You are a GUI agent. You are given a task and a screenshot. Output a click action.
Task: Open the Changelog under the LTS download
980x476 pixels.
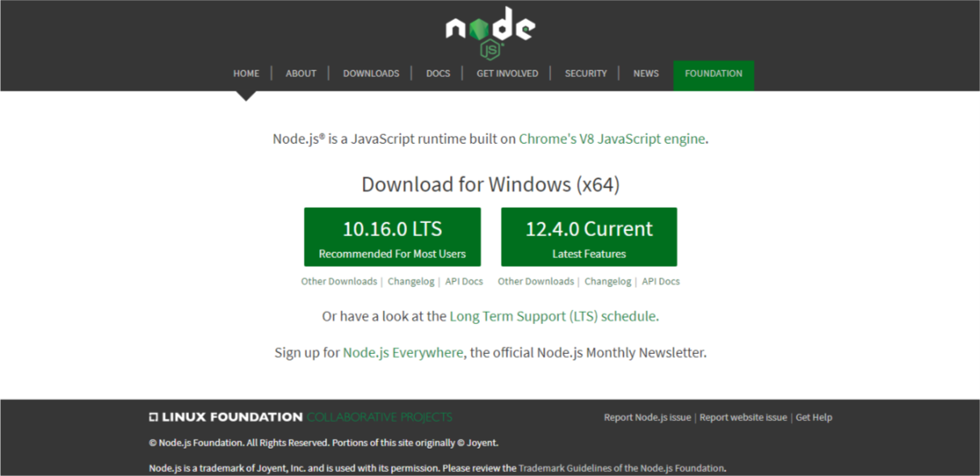pos(410,281)
